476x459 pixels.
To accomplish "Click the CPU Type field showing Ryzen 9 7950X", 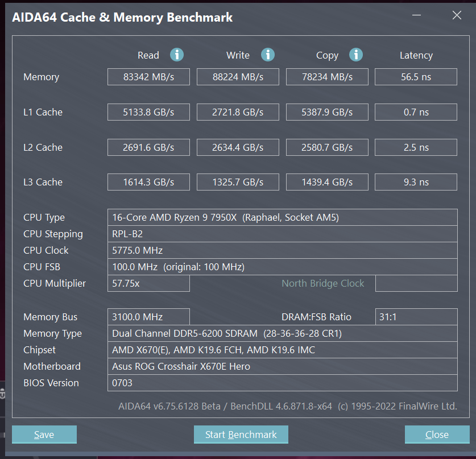I will (283, 217).
